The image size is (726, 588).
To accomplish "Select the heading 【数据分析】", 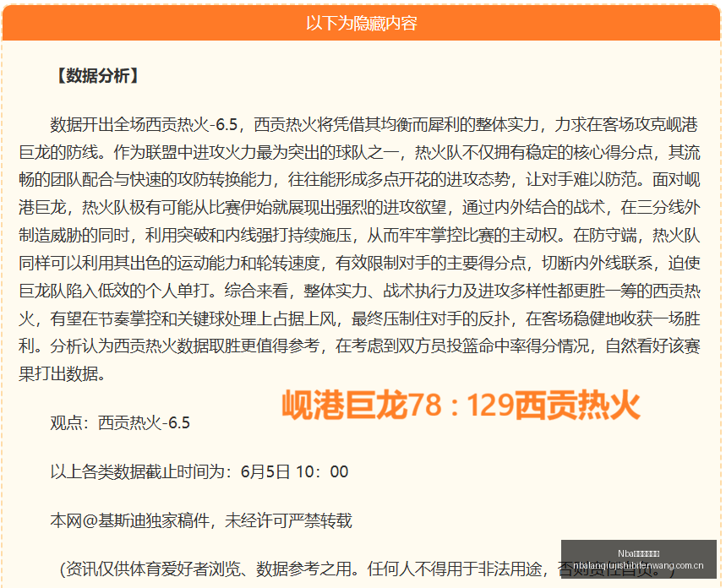I will (x=97, y=75).
